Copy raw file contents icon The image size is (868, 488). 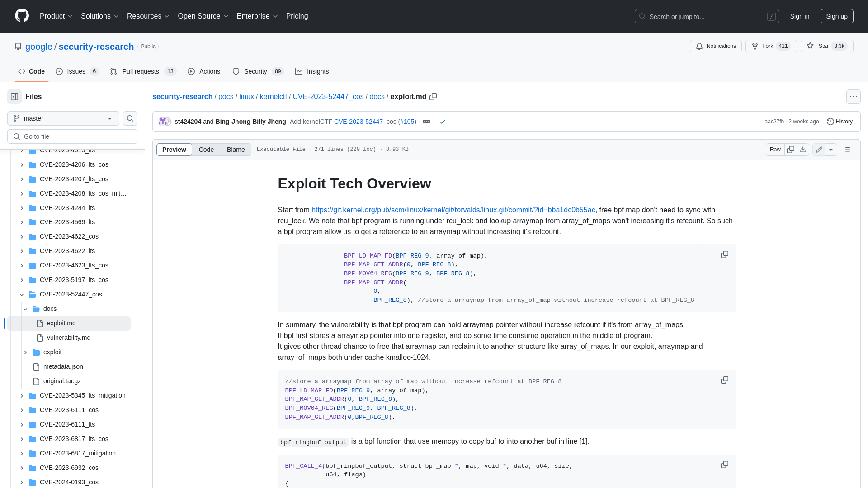coord(791,150)
